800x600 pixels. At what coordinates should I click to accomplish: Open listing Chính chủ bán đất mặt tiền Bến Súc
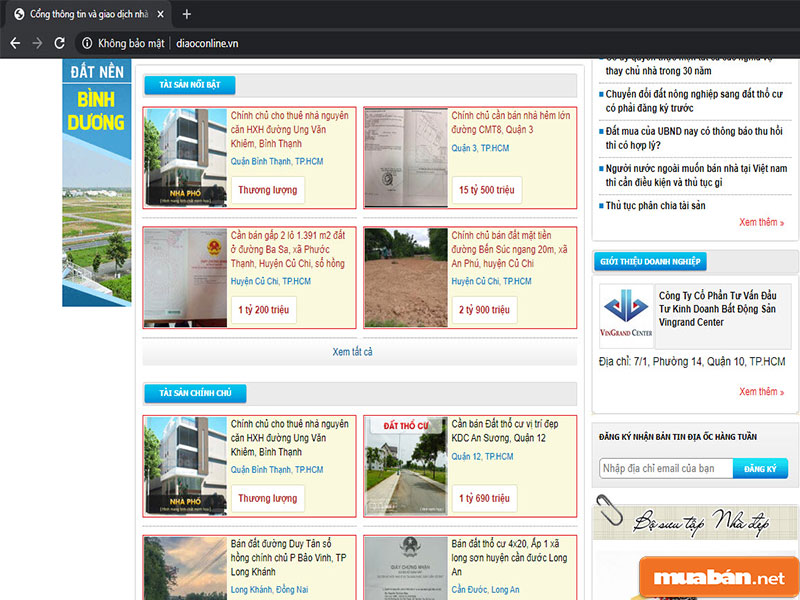509,249
